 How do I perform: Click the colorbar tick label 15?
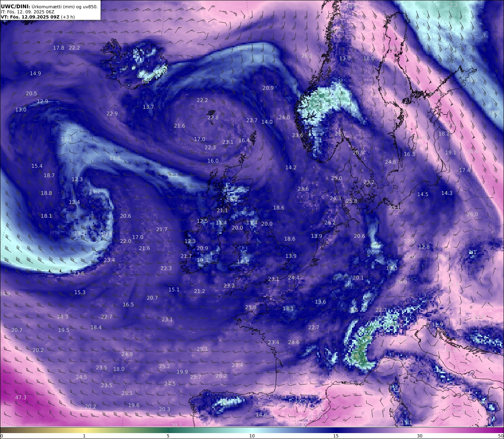point(336,436)
